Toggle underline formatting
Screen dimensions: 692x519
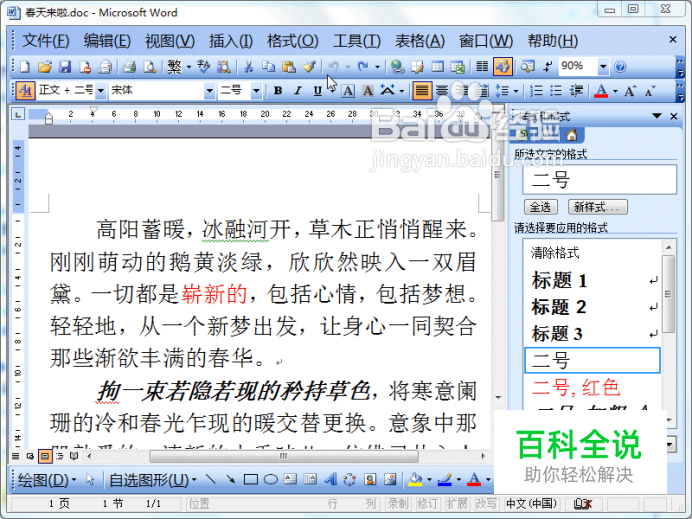[x=317, y=91]
